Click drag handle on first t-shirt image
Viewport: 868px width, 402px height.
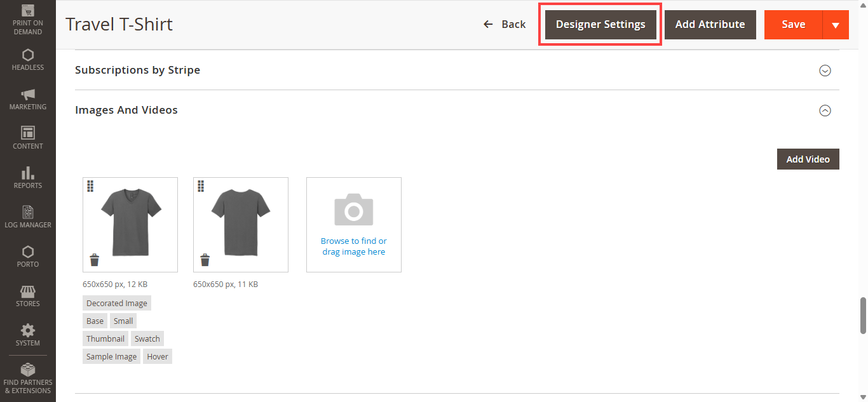(90, 186)
